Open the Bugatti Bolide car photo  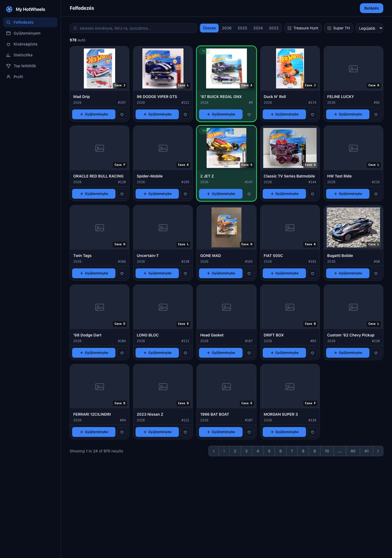354,228
